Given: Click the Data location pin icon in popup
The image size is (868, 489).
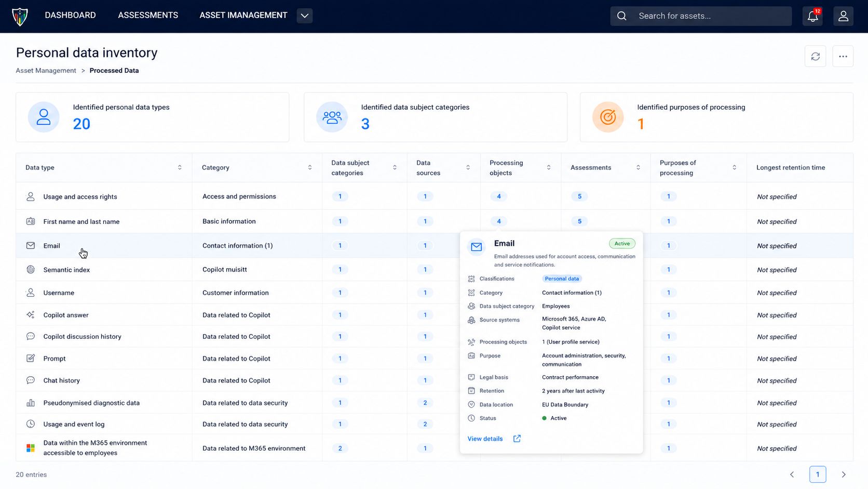Looking at the screenshot, I should point(471,404).
